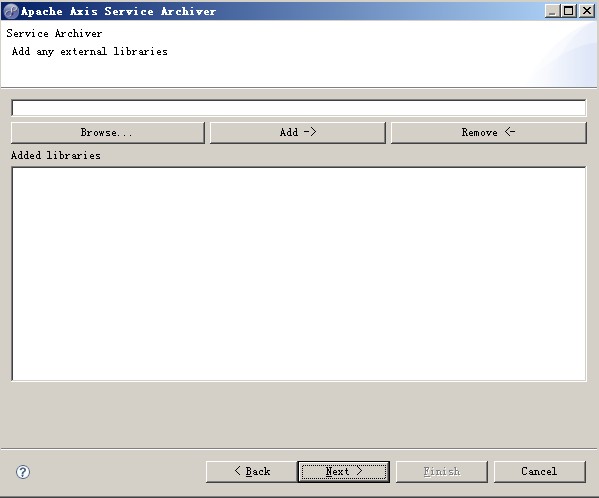Minimize the Service Archiver window
Viewport: 599px width, 498px height.
552,11
